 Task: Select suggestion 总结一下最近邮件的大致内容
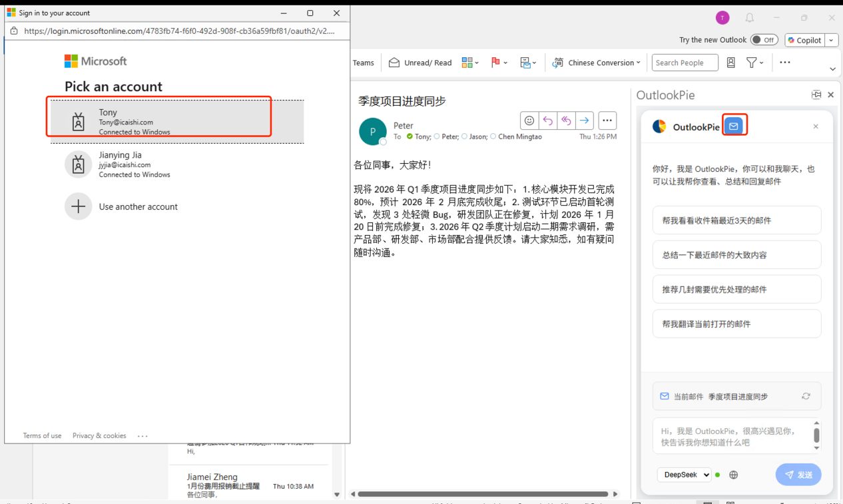click(736, 255)
